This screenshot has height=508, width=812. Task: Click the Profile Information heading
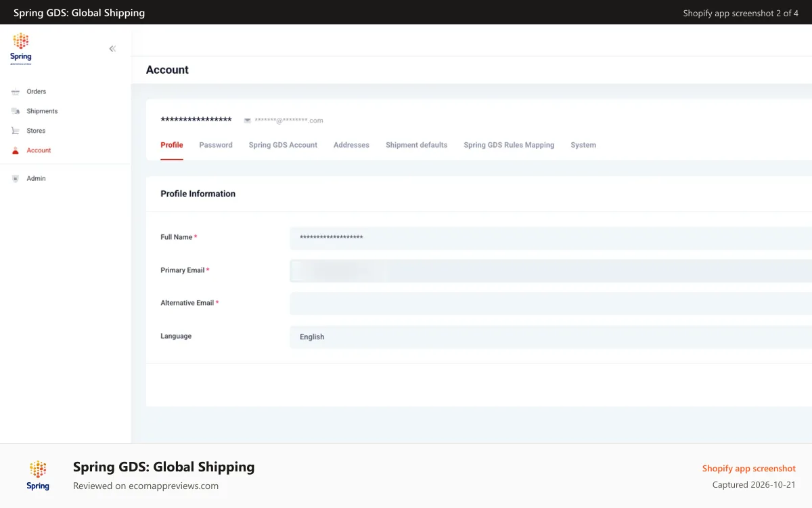[x=198, y=194]
